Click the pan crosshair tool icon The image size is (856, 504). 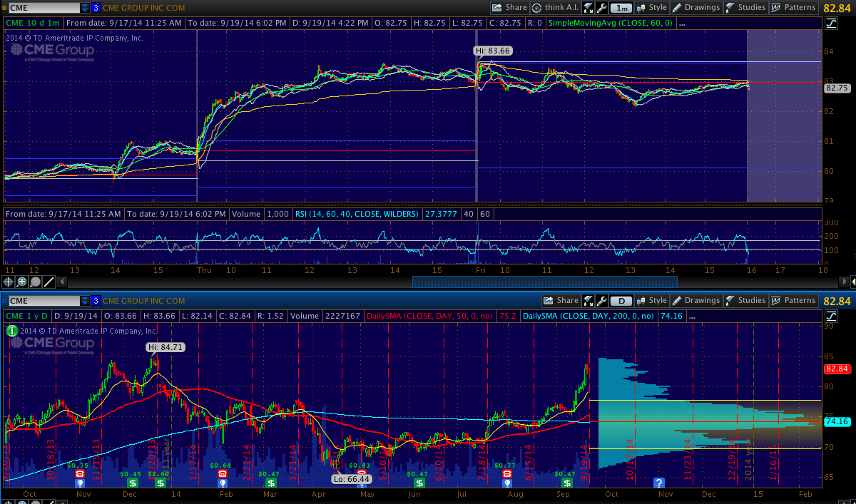[9, 282]
